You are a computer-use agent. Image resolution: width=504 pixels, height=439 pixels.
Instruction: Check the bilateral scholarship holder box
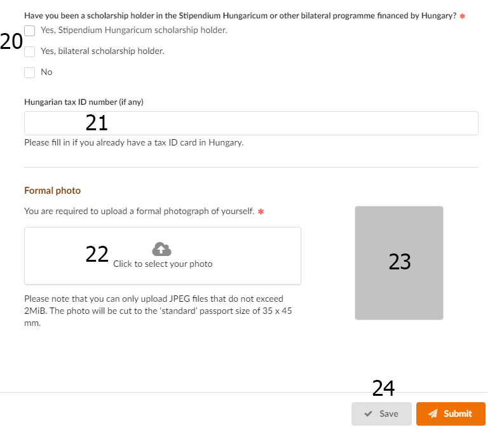tap(30, 51)
